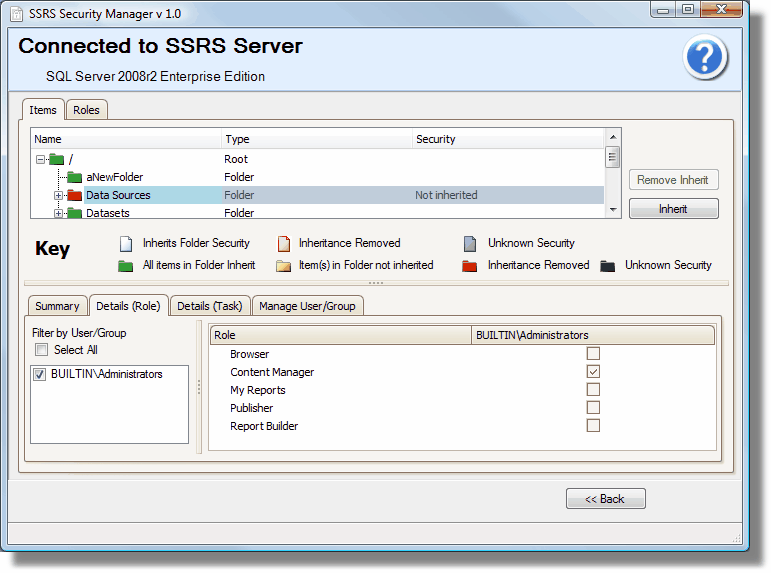Minimize the SSRS Security Manager window
This screenshot has height=573, width=771.
tap(663, 10)
